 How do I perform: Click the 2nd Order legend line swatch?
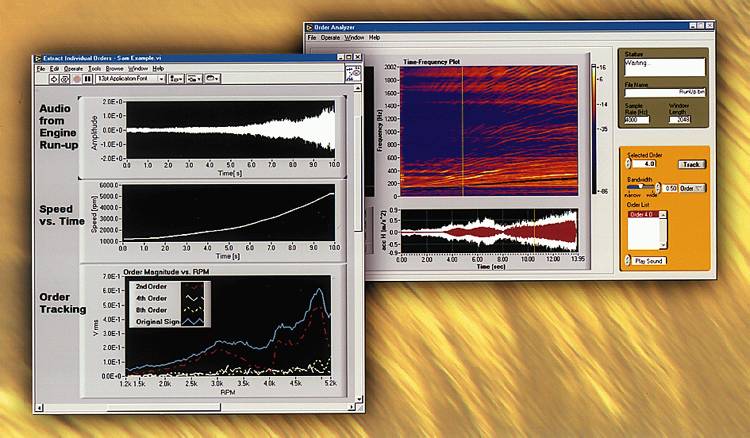click(x=192, y=287)
